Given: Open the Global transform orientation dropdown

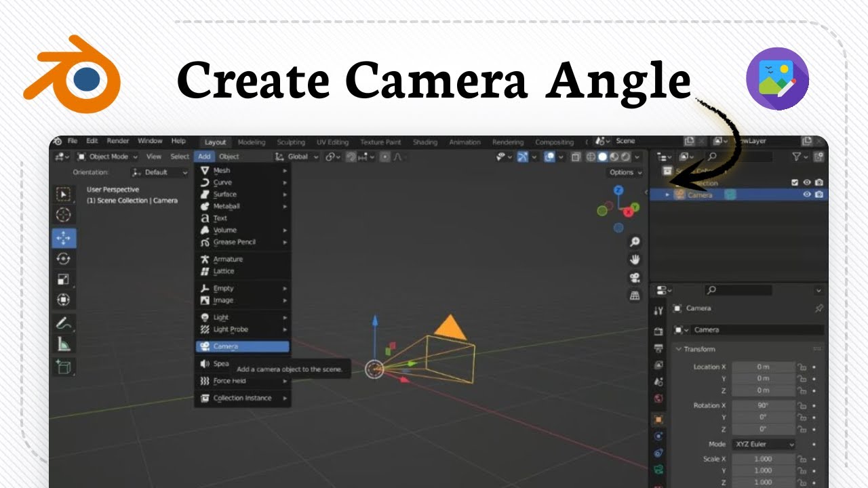Looking at the screenshot, I should [x=297, y=157].
